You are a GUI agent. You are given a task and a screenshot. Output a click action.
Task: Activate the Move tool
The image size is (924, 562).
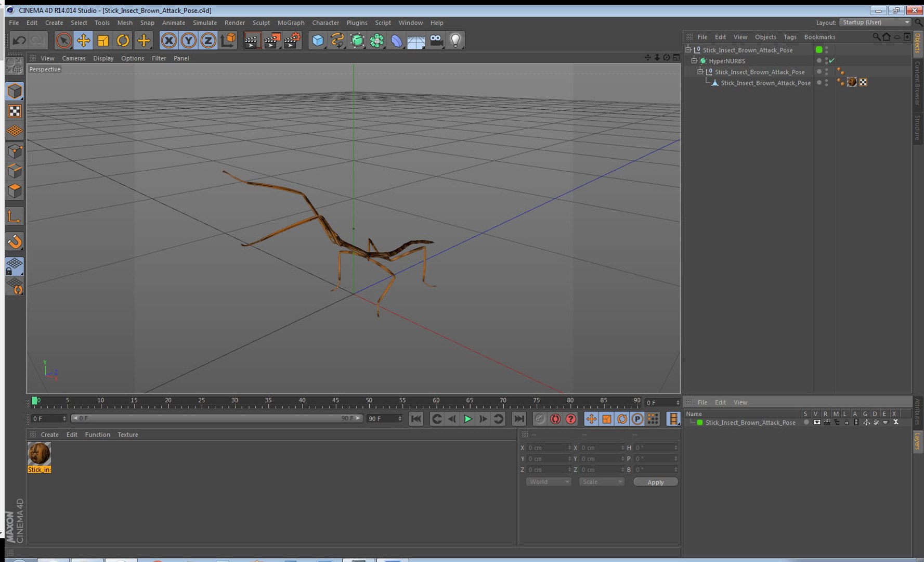(x=83, y=41)
